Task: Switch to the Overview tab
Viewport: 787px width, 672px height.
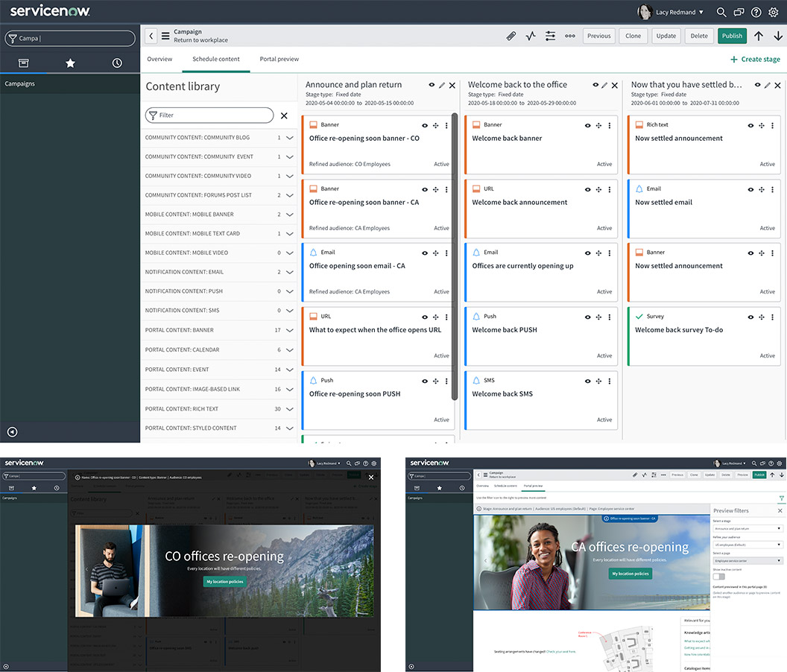Action: point(159,58)
